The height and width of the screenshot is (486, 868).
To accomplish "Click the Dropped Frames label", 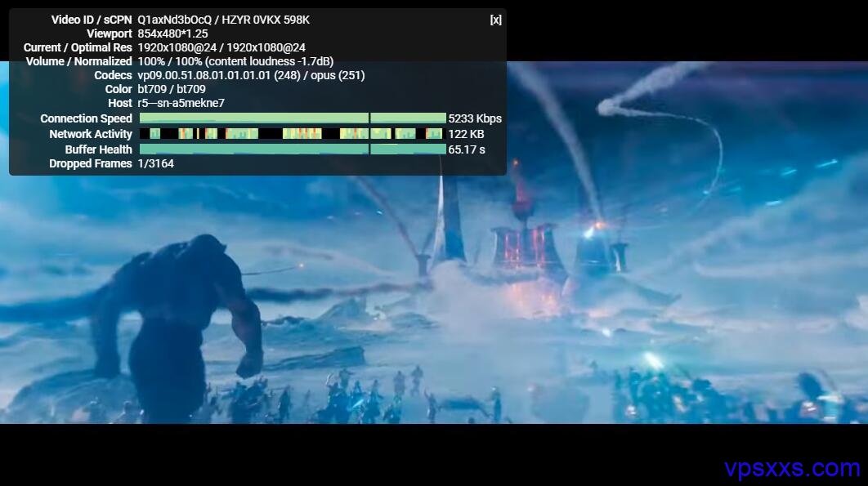I will pos(90,163).
